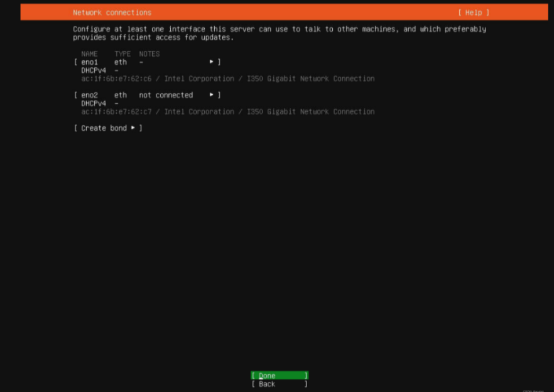Click the 'not connected' note for eno2

[x=166, y=95]
